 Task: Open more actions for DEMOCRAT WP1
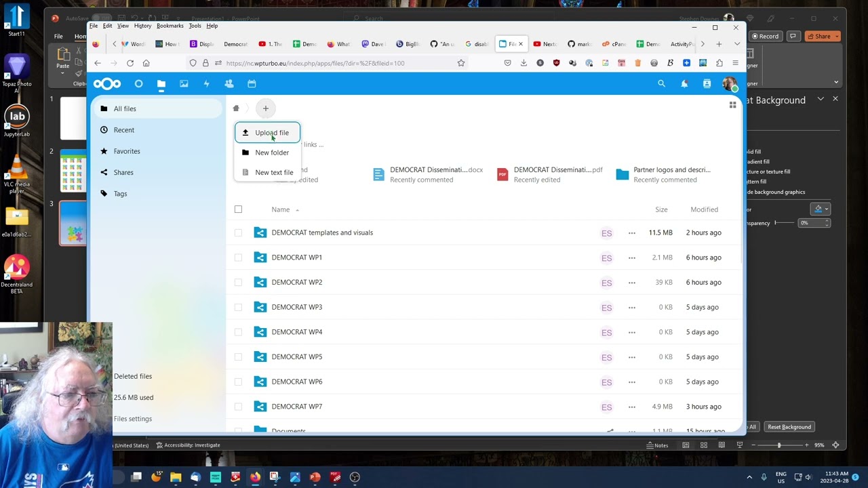click(x=632, y=258)
